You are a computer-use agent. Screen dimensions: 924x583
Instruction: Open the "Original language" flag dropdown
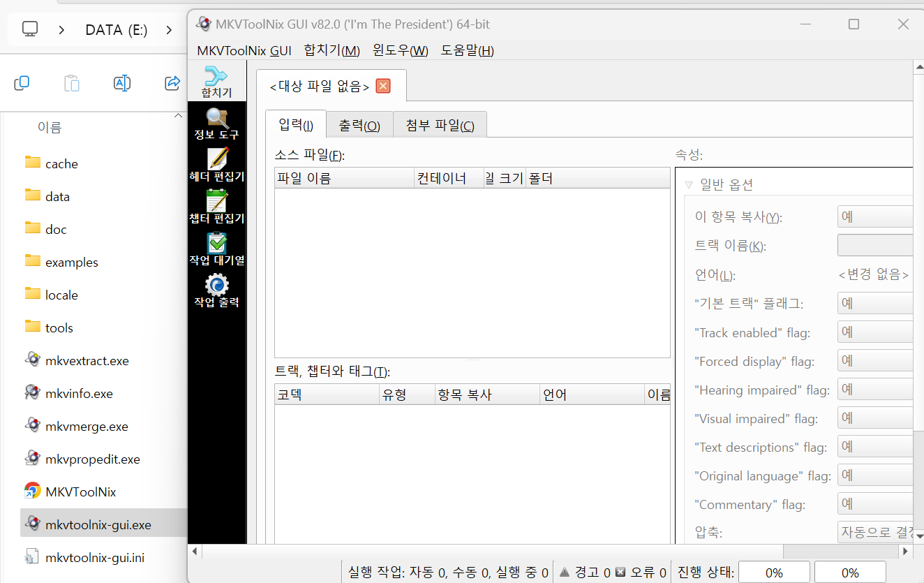pyautogui.click(x=875, y=475)
